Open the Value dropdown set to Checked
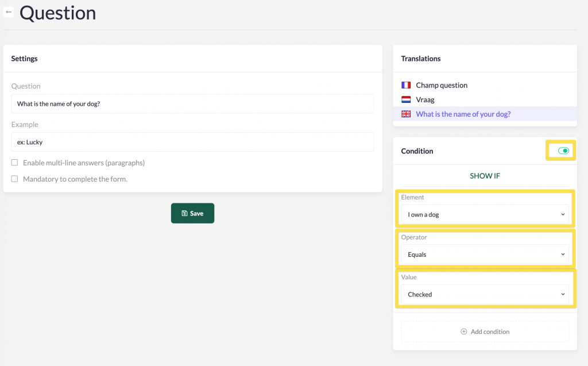The width and height of the screenshot is (588, 366). (485, 294)
